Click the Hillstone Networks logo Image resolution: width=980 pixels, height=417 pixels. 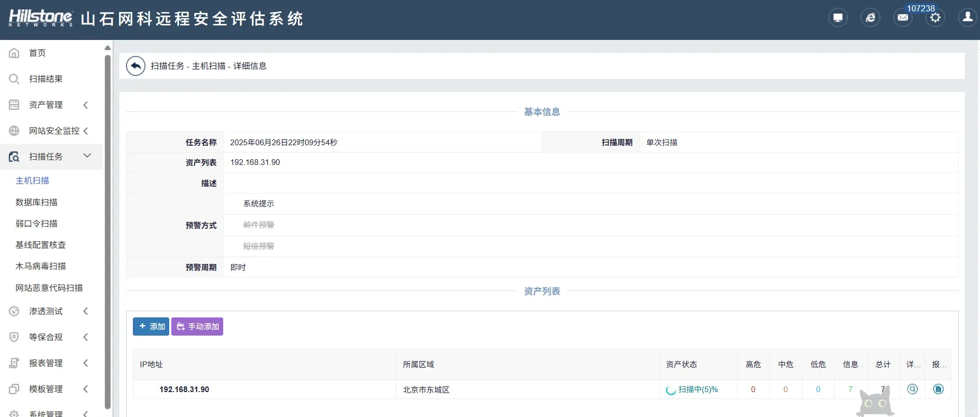[40, 18]
